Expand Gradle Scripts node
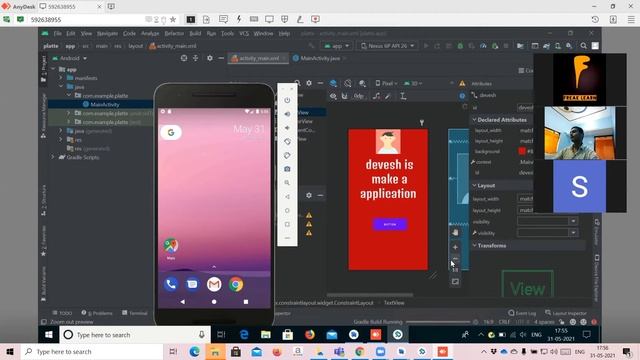This screenshot has height=360, width=640. pyautogui.click(x=53, y=157)
